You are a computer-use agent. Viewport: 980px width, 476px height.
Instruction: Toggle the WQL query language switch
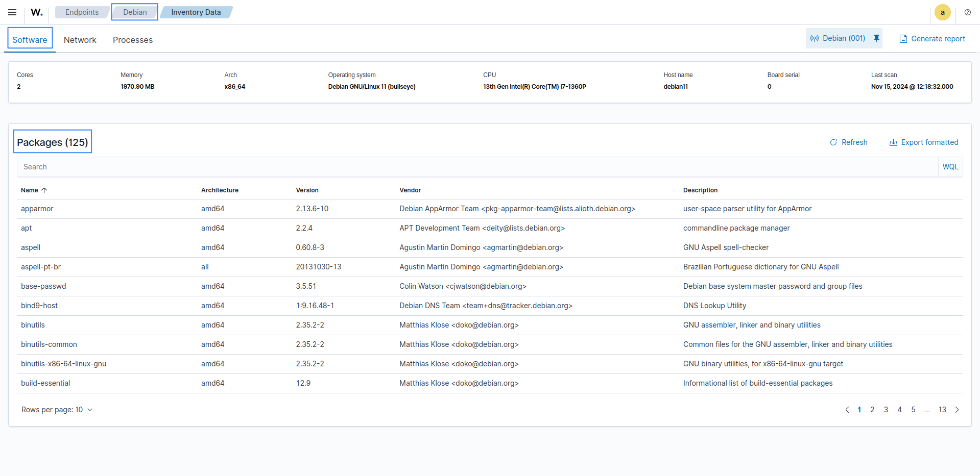pos(950,167)
